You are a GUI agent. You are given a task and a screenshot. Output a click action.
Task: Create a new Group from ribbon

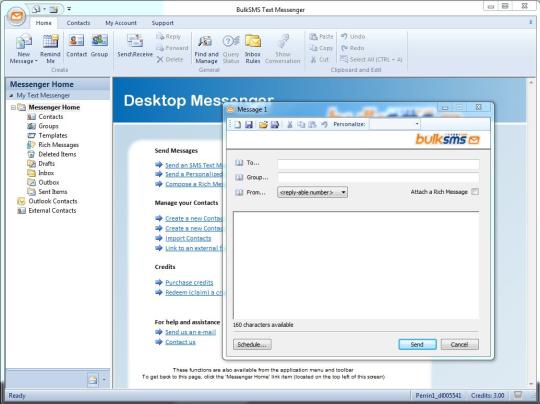pyautogui.click(x=100, y=45)
